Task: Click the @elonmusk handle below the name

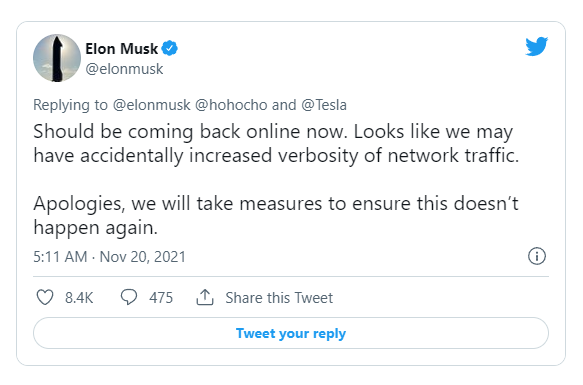Action: click(x=124, y=69)
